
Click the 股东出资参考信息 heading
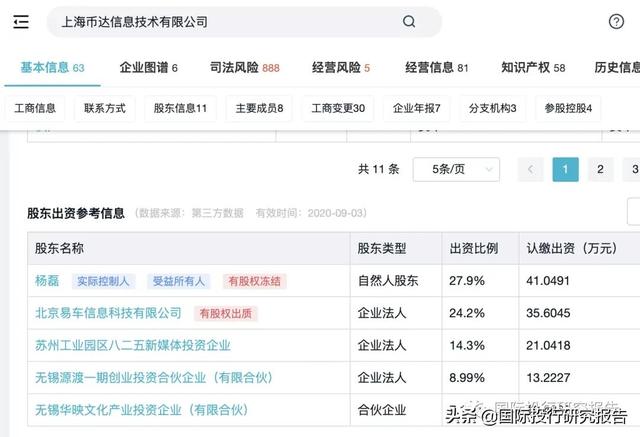[x=76, y=213]
